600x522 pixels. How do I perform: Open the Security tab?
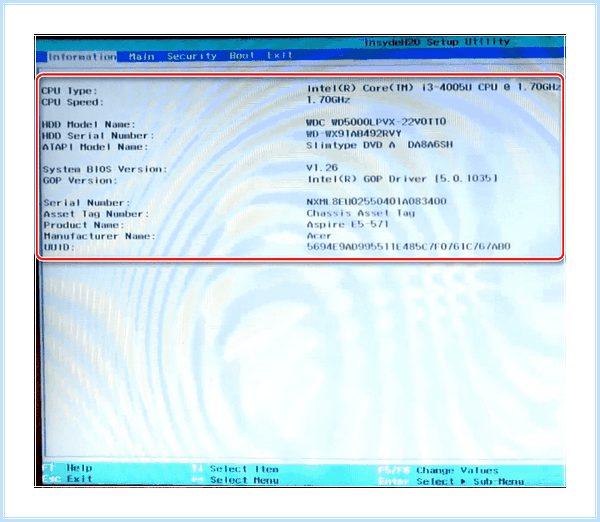click(192, 56)
